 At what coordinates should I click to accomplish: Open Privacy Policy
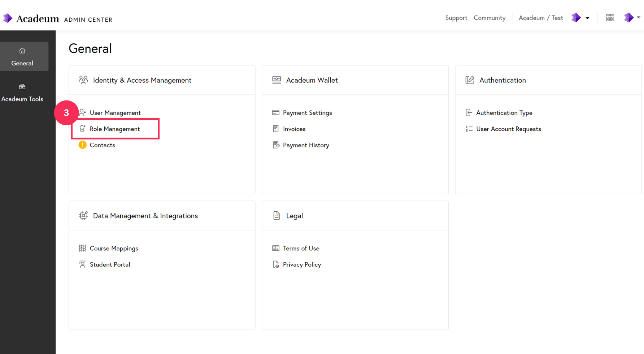(x=302, y=264)
